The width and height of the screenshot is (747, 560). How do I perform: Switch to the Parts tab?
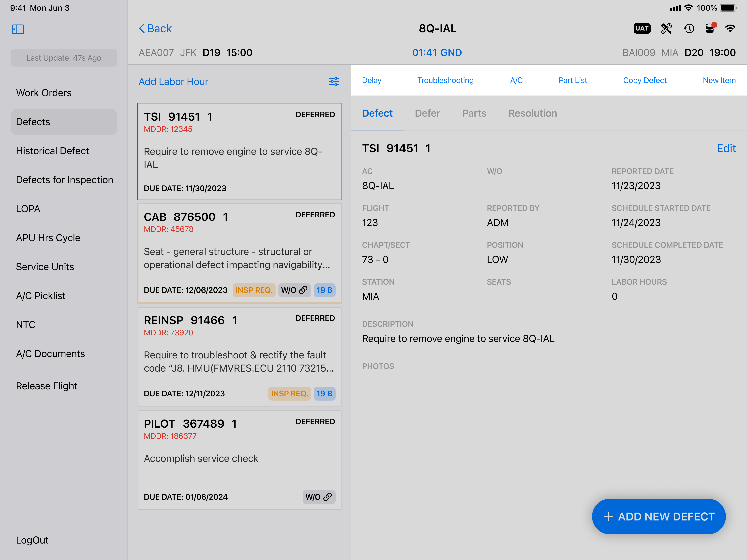click(474, 113)
